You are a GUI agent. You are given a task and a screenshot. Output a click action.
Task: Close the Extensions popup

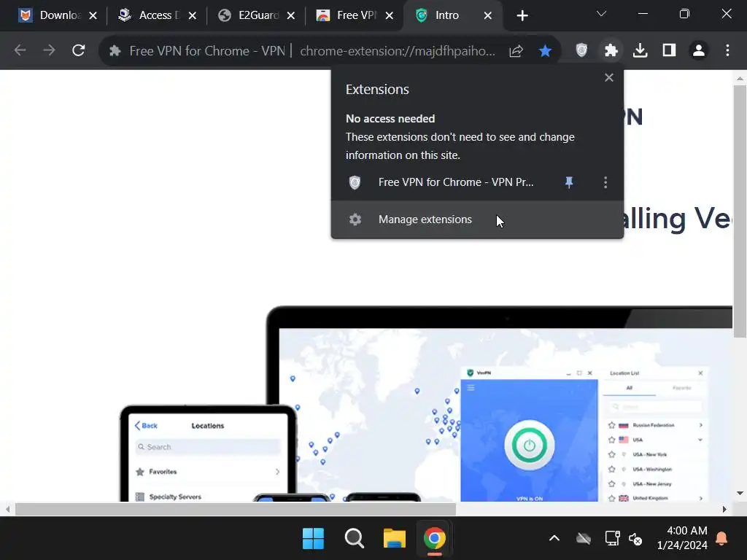tap(609, 77)
